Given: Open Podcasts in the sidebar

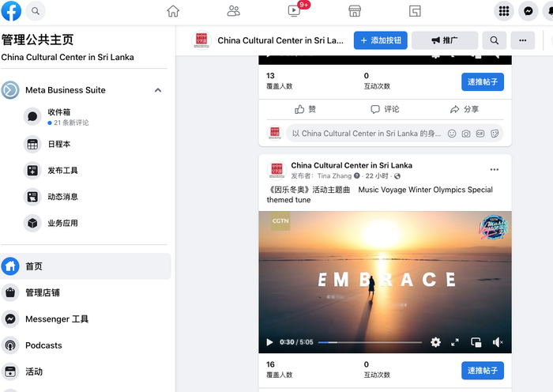Looking at the screenshot, I should point(85,345).
